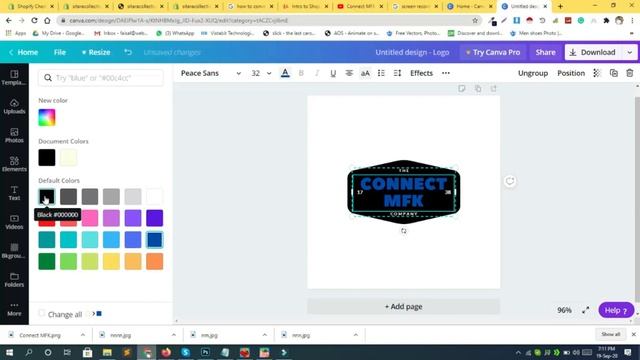The height and width of the screenshot is (360, 640).
Task: Open the Peace Sans font dropdown
Action: (211, 73)
